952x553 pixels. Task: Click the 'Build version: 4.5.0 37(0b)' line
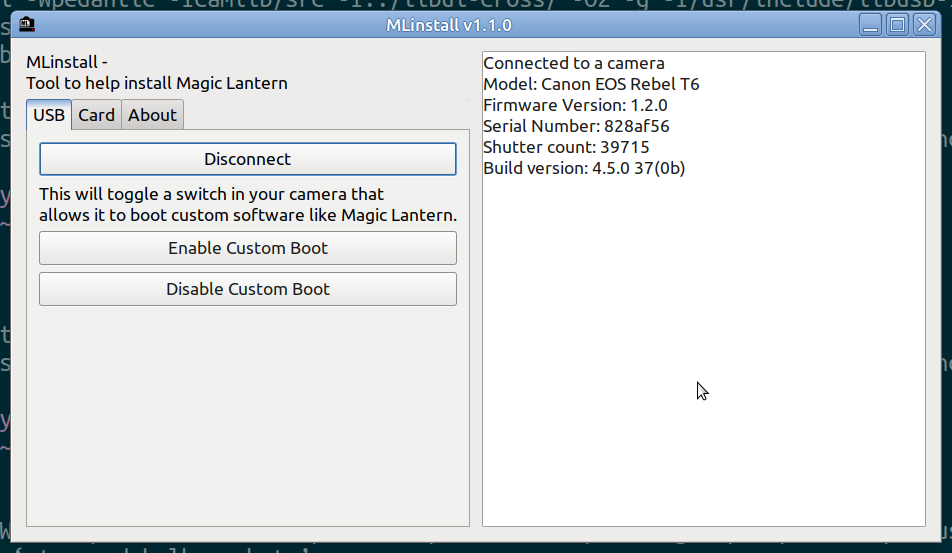click(x=584, y=168)
